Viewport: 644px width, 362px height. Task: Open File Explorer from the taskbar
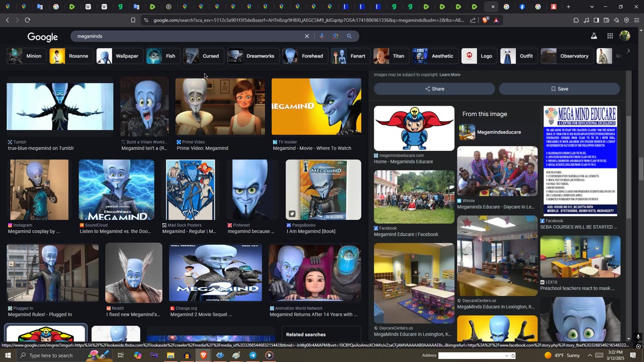point(171,355)
